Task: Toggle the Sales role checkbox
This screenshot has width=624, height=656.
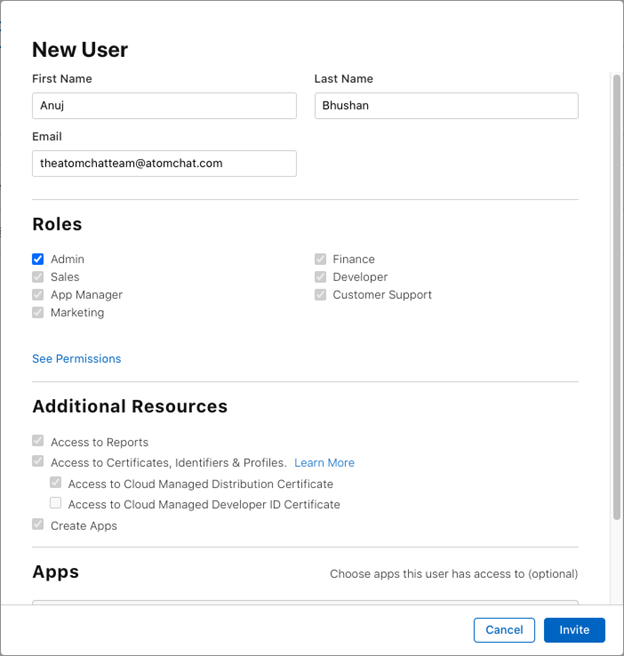Action: [x=38, y=277]
